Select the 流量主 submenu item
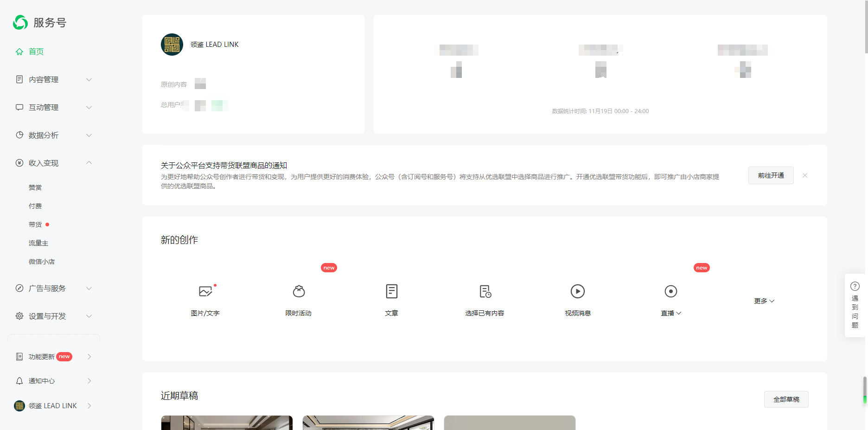Screen dimensions: 868x430 click(x=38, y=243)
